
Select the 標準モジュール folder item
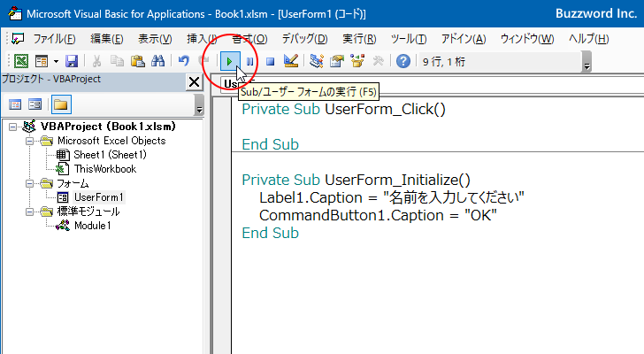(88, 212)
